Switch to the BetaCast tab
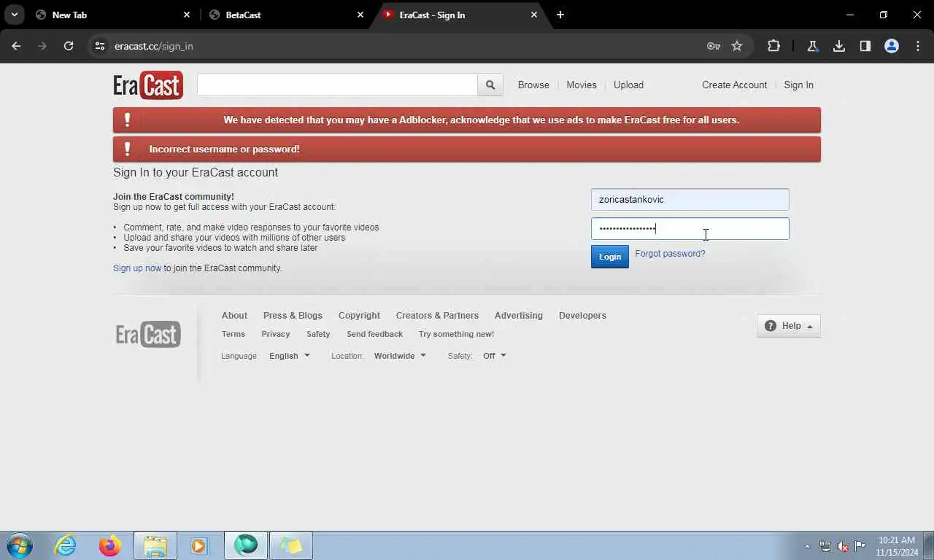 pyautogui.click(x=285, y=15)
